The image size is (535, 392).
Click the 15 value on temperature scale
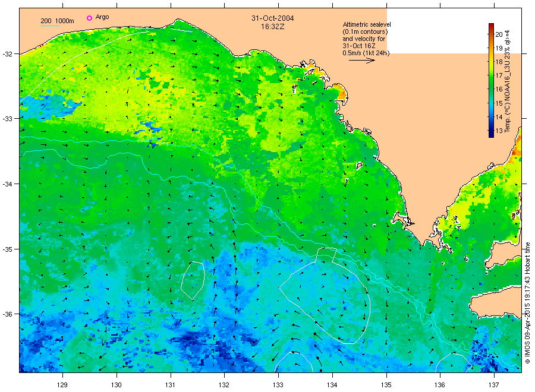499,103
